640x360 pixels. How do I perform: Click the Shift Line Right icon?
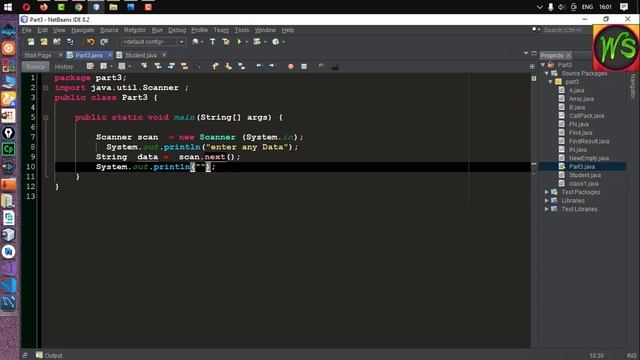pos(272,66)
